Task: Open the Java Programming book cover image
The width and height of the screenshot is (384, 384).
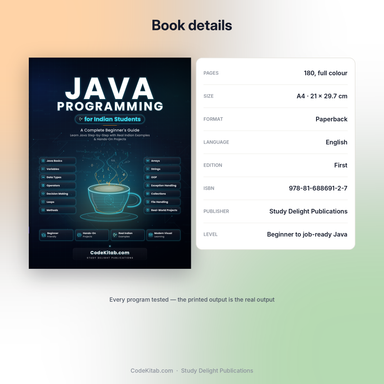Action: point(110,163)
